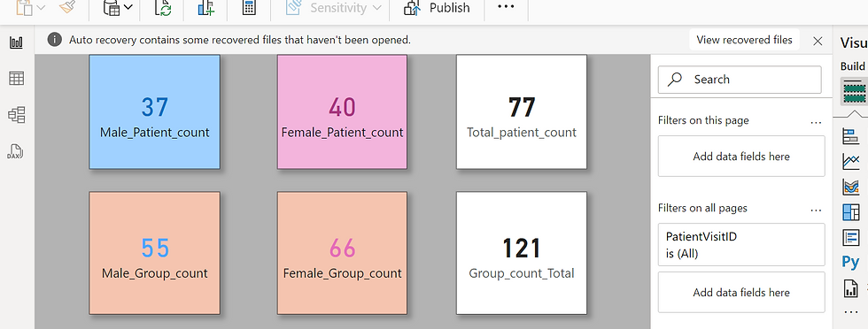Switch to Table view in sidebar
This screenshot has width=868, height=329.
point(17,79)
